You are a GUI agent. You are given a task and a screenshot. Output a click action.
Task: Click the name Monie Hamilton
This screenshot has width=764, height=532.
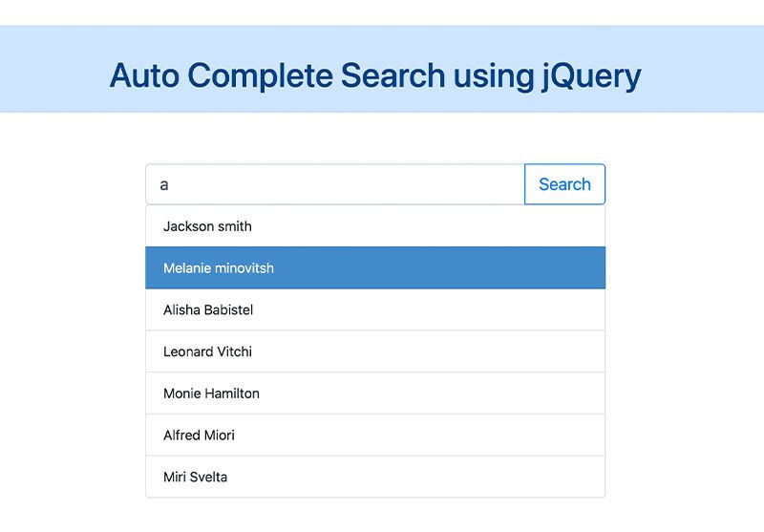coord(211,394)
